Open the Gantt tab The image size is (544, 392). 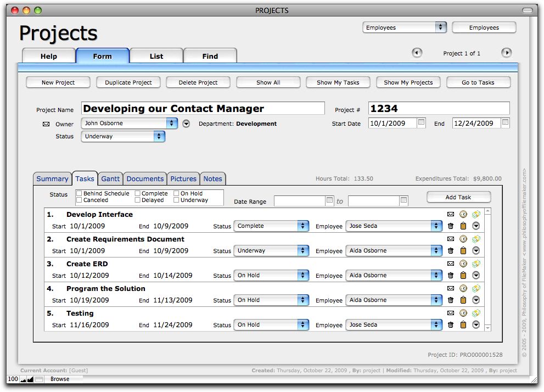coord(110,178)
